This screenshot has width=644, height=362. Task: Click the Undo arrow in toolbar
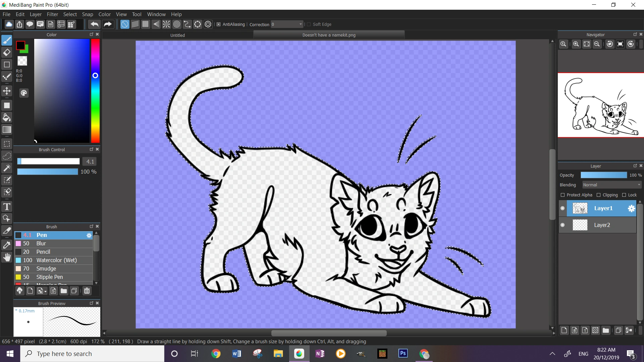[x=95, y=24]
